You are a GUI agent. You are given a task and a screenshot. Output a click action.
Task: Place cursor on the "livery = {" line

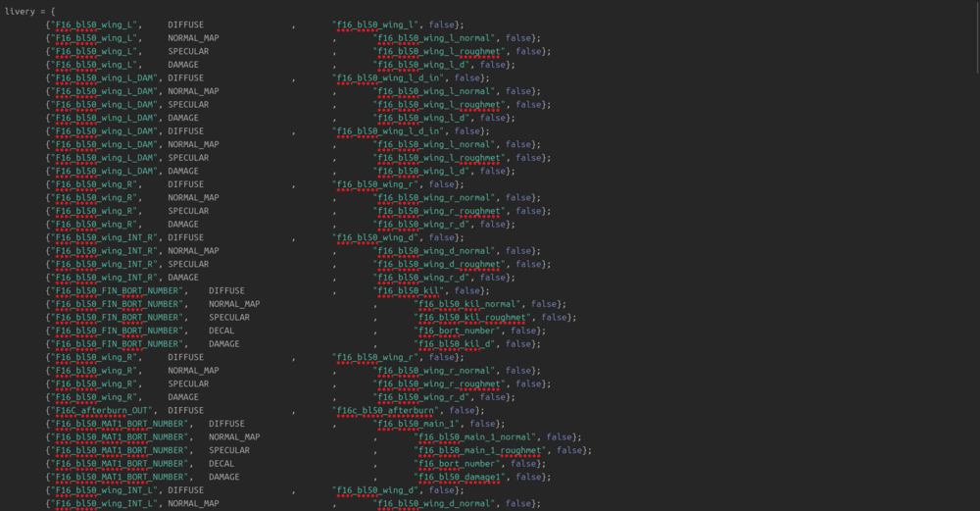click(30, 11)
